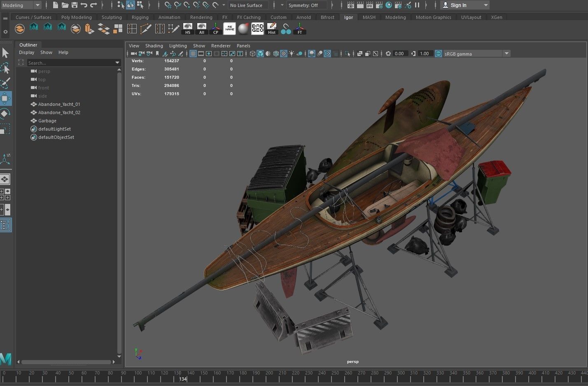Click the FT freeze transform shelf button

click(300, 29)
